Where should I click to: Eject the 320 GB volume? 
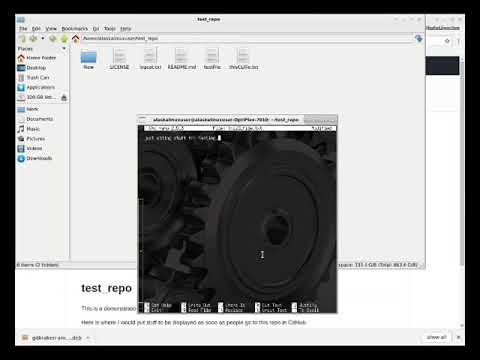coord(64,97)
